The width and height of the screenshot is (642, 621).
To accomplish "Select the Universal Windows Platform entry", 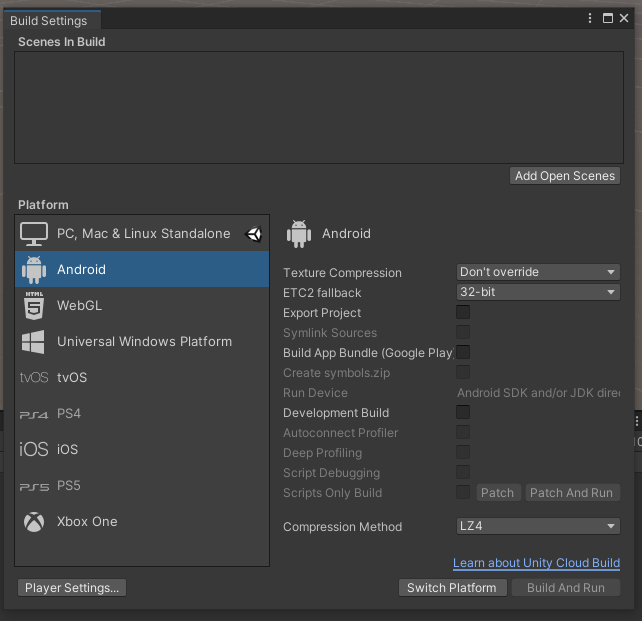I will (142, 341).
